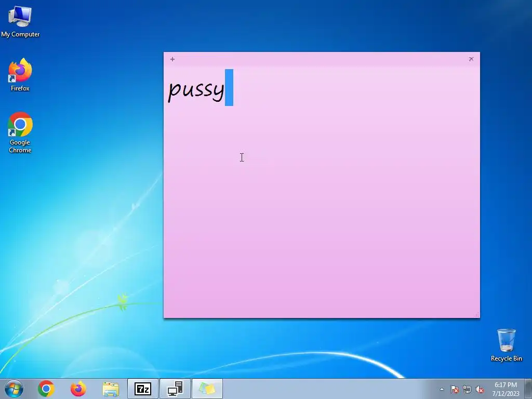The height and width of the screenshot is (399, 532).
Task: Grab the sticky note resize grip corner
Action: (476, 315)
